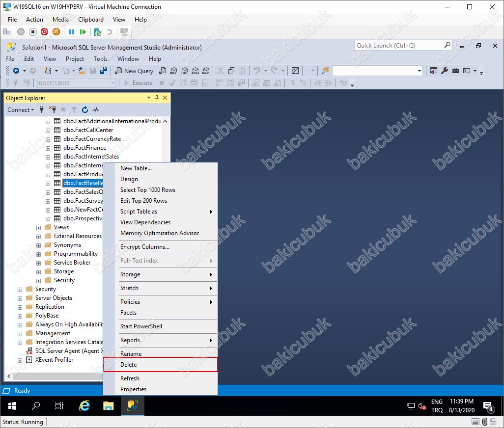
Task: Open the SSMS Tools menu
Action: (x=101, y=59)
